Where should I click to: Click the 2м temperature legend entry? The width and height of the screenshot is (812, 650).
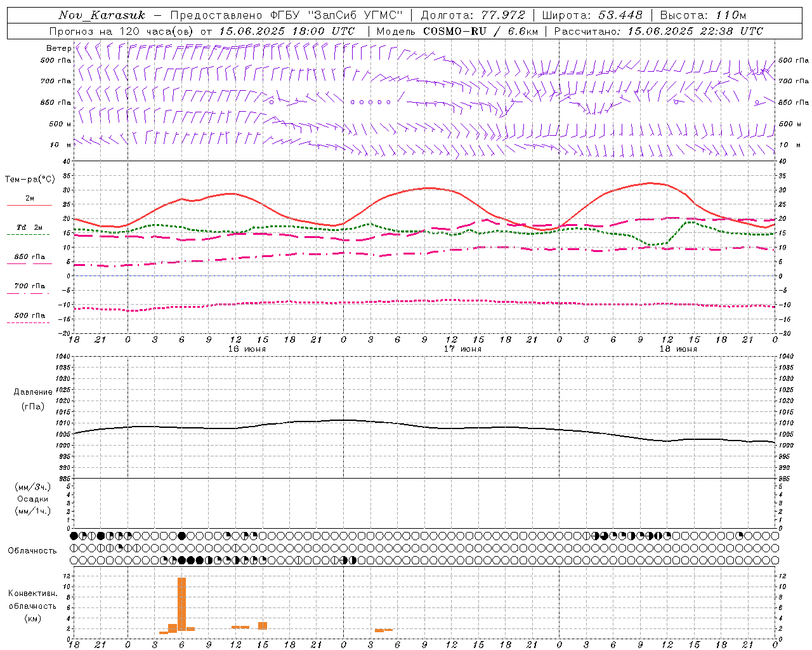pos(30,199)
